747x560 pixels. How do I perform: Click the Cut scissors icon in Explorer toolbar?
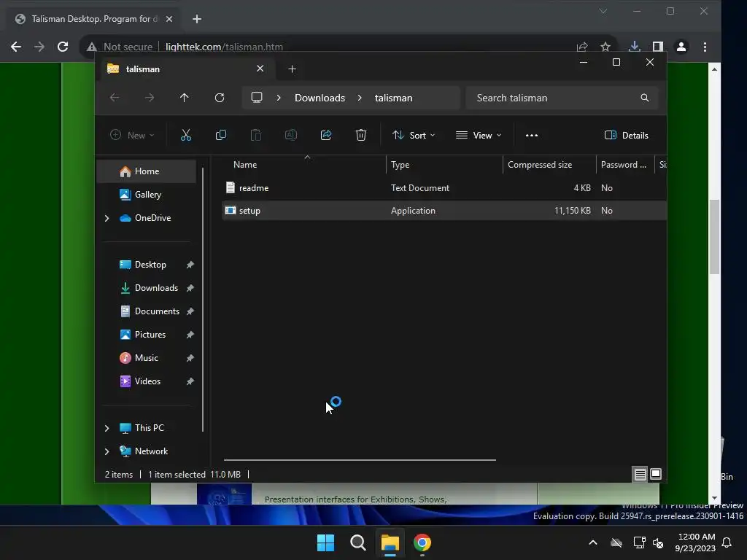tap(186, 135)
